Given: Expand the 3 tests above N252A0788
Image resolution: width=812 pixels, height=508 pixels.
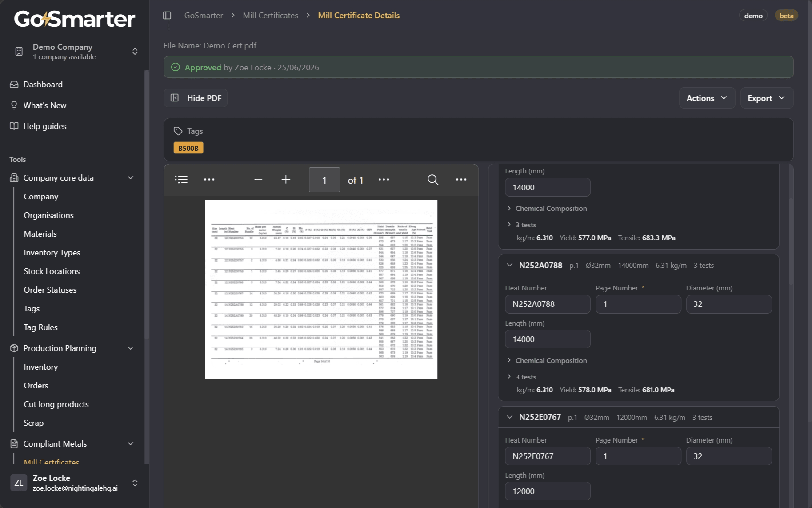Looking at the screenshot, I should click(522, 225).
